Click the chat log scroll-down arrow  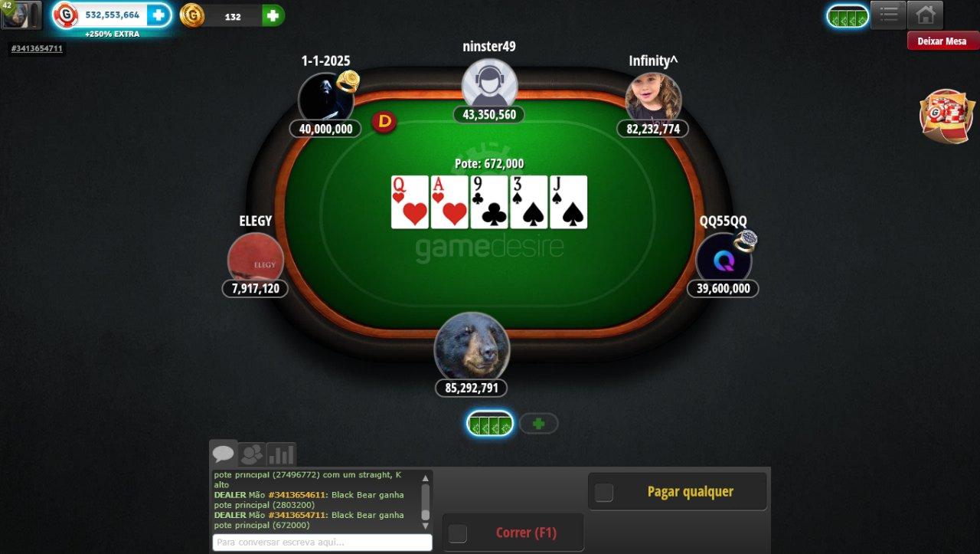[x=426, y=526]
